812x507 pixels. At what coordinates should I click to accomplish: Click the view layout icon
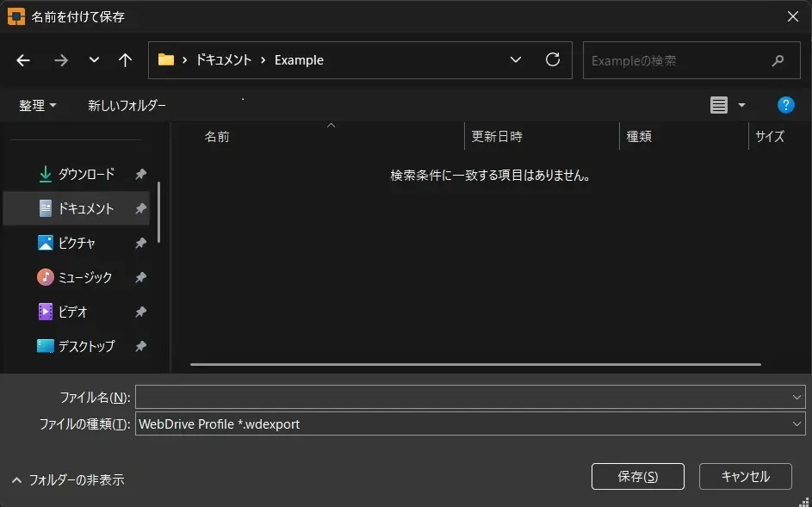click(x=718, y=105)
